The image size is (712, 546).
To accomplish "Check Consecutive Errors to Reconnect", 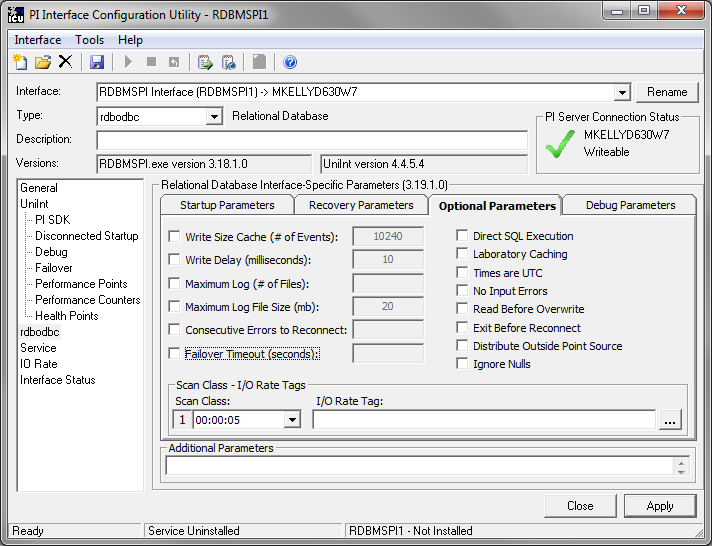I will click(174, 329).
